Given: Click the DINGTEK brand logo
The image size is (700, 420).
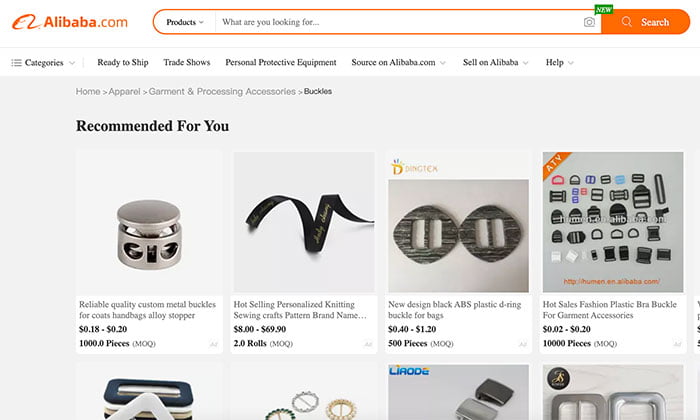Looking at the screenshot, I should click(x=414, y=167).
